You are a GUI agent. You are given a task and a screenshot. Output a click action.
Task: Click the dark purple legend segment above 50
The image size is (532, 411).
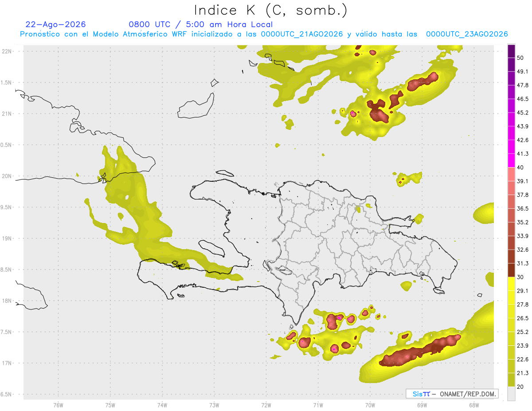pyautogui.click(x=511, y=51)
